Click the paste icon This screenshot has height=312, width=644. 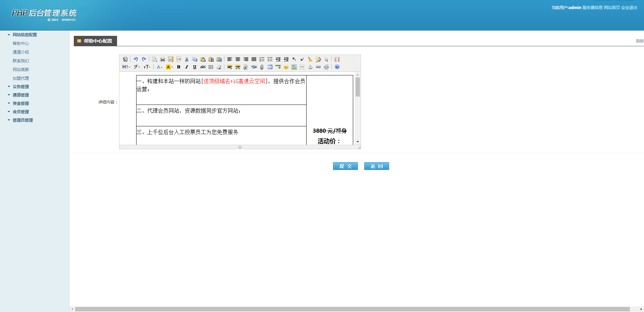point(203,59)
